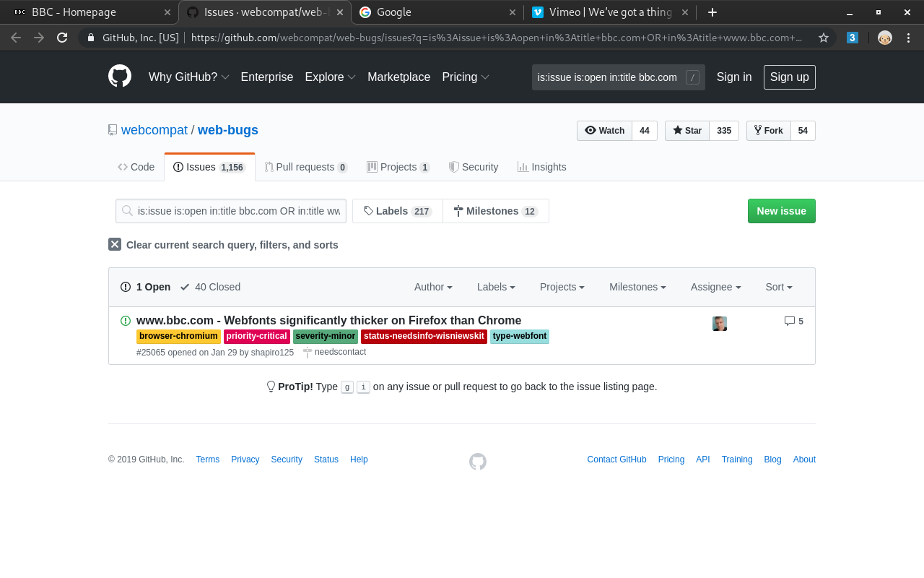Click the browser forward arrow
Image resolution: width=924 pixels, height=578 pixels.
[x=39, y=38]
